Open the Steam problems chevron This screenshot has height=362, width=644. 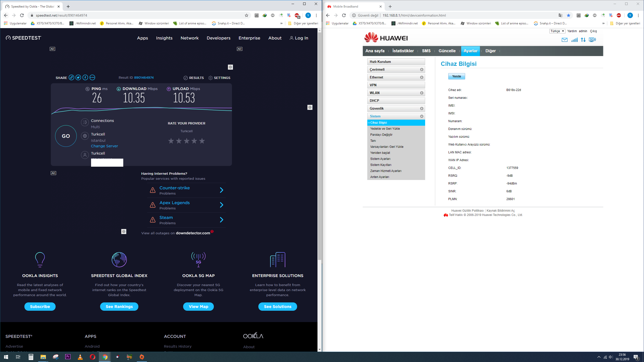(x=222, y=220)
